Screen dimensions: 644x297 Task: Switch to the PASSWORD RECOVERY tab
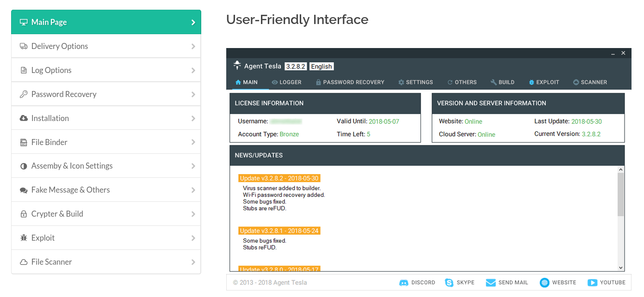point(350,82)
